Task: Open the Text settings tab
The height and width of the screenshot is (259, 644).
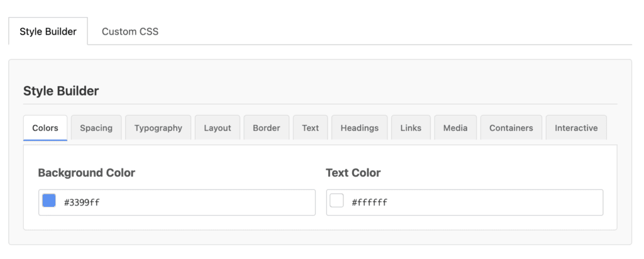Action: [x=310, y=128]
